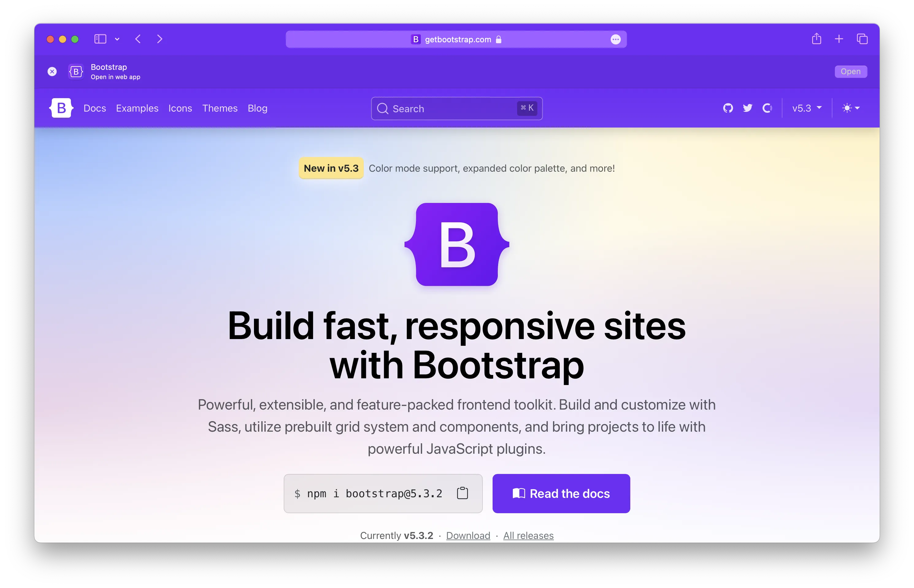The image size is (914, 588).
Task: Click the Bootstrap Twitter icon
Action: point(747,108)
